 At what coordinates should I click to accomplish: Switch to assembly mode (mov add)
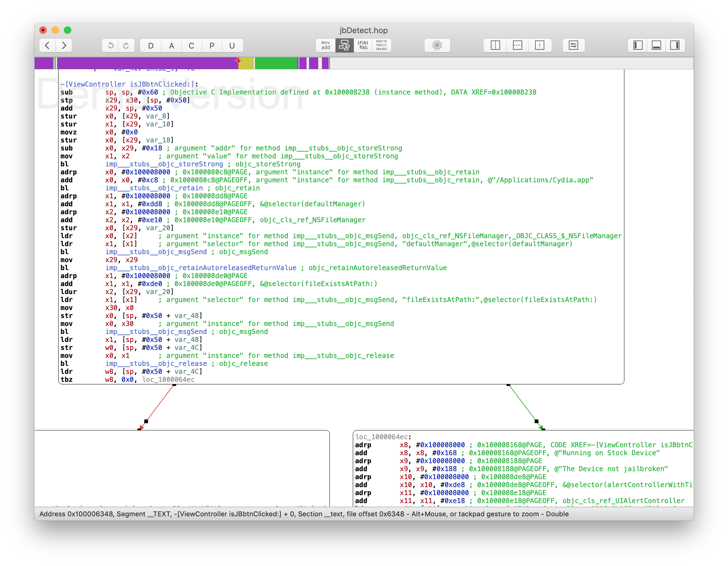pyautogui.click(x=325, y=45)
